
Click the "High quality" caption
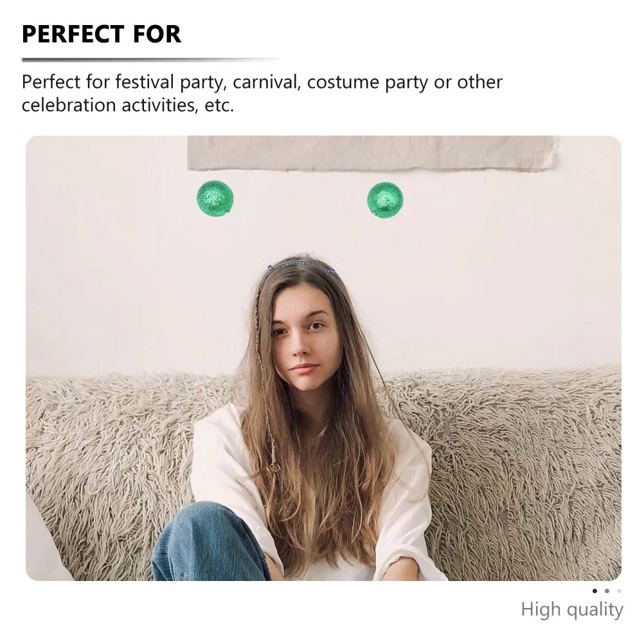click(572, 610)
